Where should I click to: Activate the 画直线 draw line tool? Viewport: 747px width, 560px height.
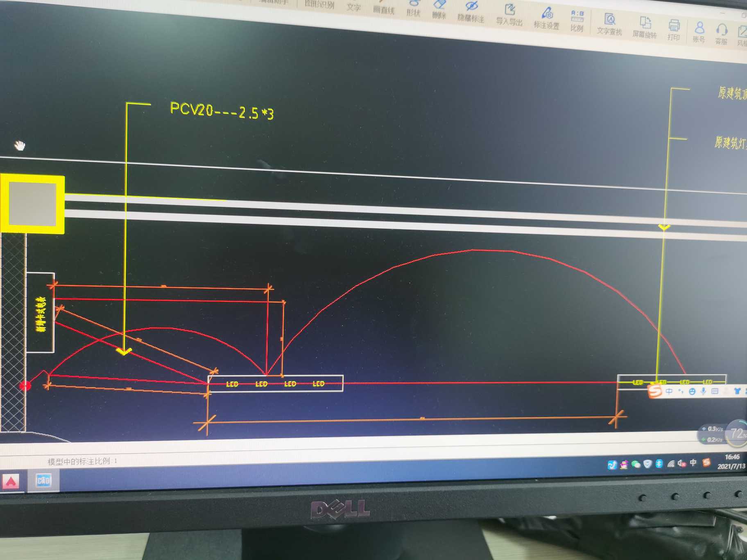coord(383,7)
